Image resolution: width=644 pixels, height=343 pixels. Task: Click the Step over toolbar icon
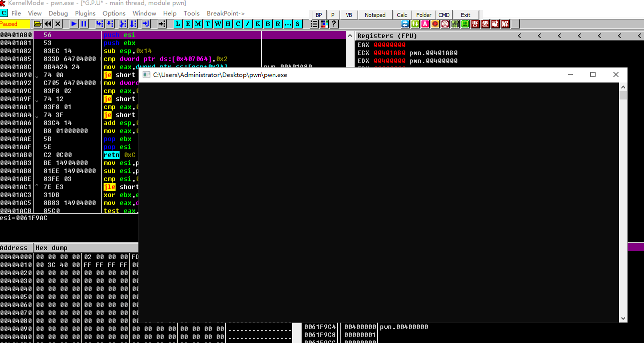click(110, 23)
